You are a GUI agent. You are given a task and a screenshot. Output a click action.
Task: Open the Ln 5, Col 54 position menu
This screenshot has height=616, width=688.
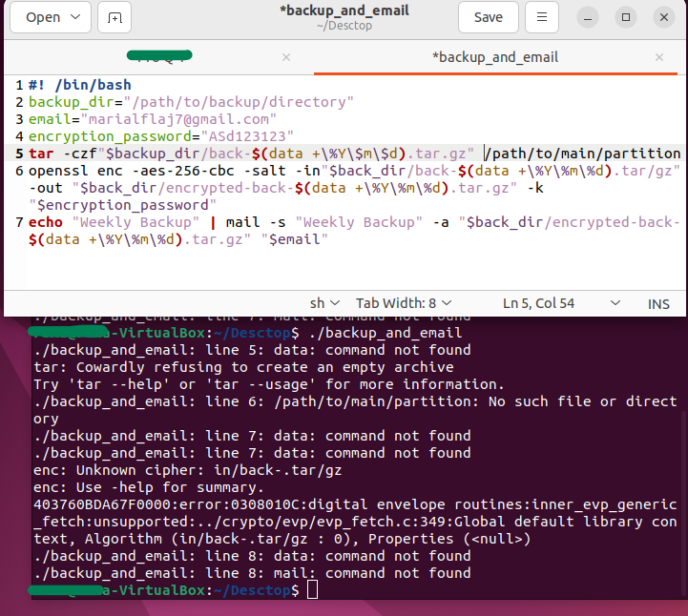pyautogui.click(x=561, y=303)
